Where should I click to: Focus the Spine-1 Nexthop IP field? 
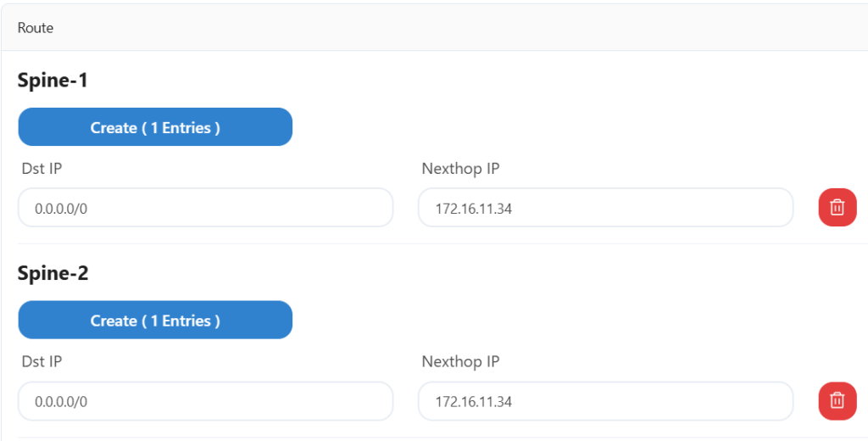coord(605,208)
